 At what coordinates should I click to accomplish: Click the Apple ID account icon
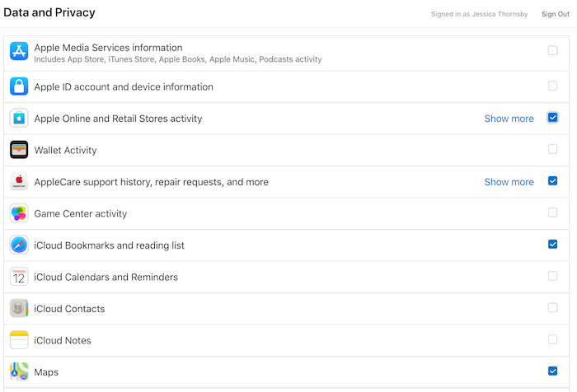(x=19, y=86)
